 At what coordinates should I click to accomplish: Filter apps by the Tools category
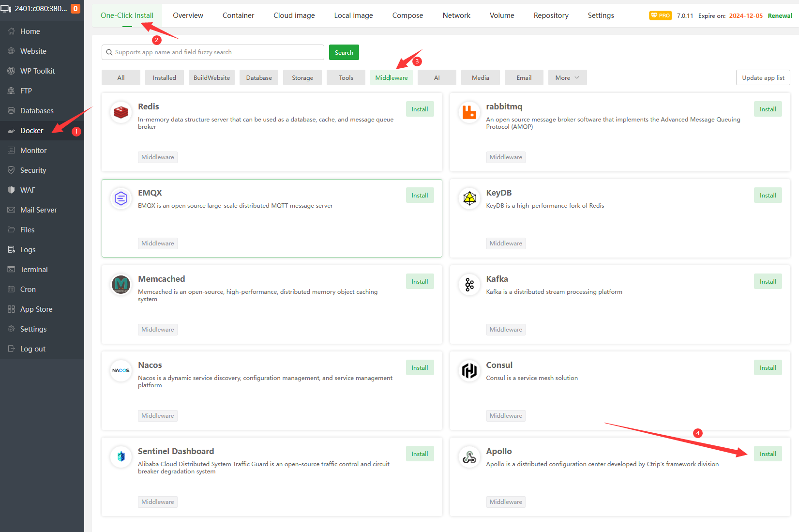346,78
